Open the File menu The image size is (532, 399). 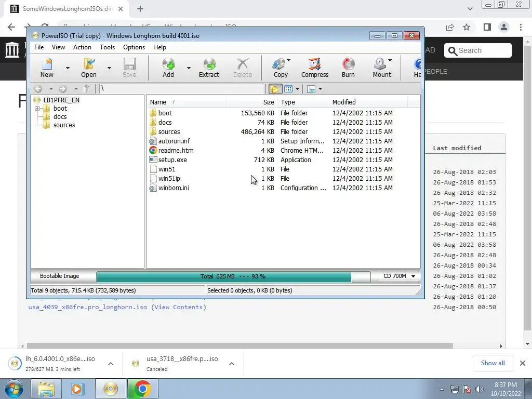point(39,47)
